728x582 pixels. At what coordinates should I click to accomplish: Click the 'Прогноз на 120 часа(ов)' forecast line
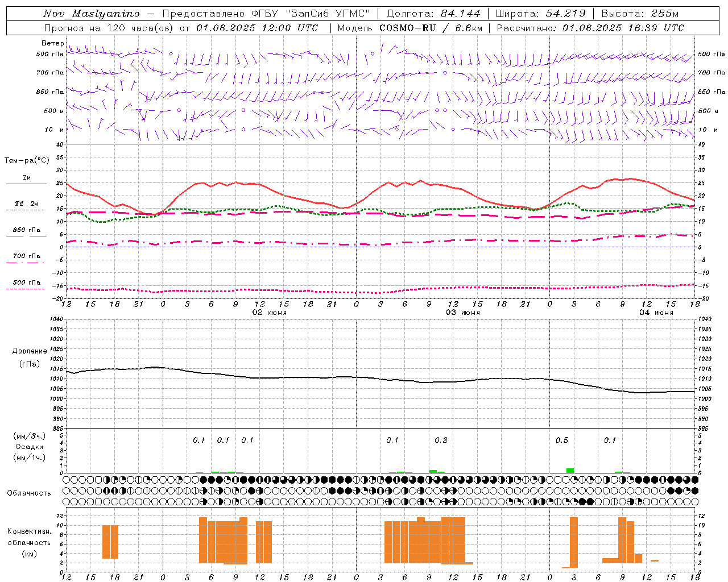109,28
